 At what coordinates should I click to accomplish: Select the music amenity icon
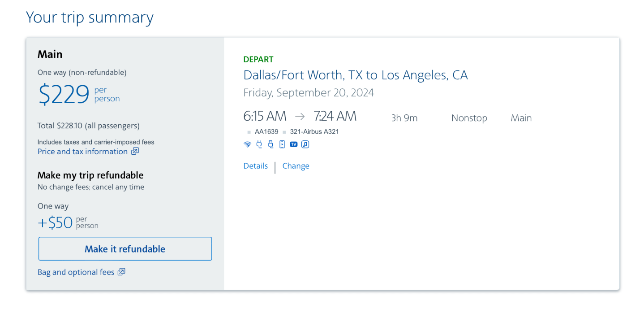click(305, 144)
